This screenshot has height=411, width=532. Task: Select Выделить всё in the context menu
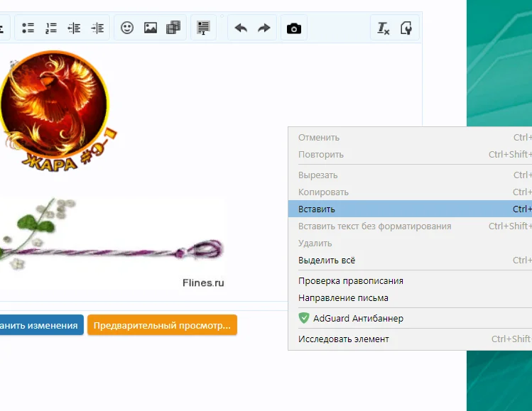[x=410, y=260]
